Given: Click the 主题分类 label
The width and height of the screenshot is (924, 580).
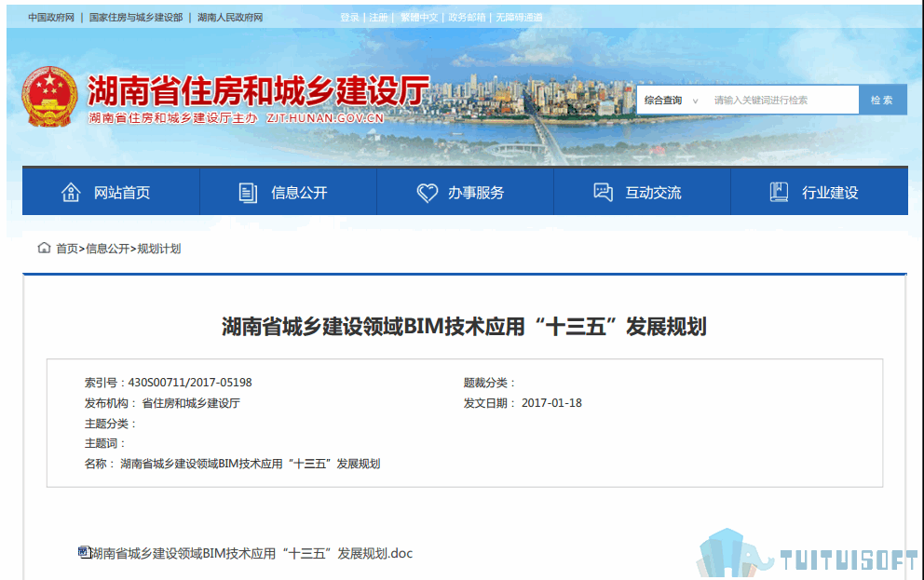Looking at the screenshot, I should (x=110, y=424).
